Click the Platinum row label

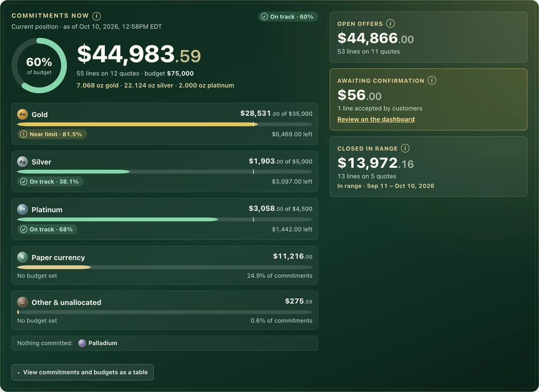tap(47, 209)
